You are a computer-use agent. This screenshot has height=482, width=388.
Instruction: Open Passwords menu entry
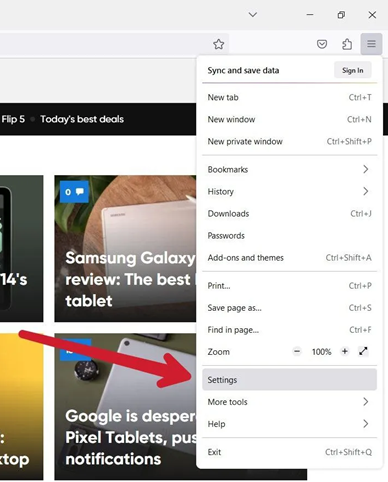pos(289,235)
